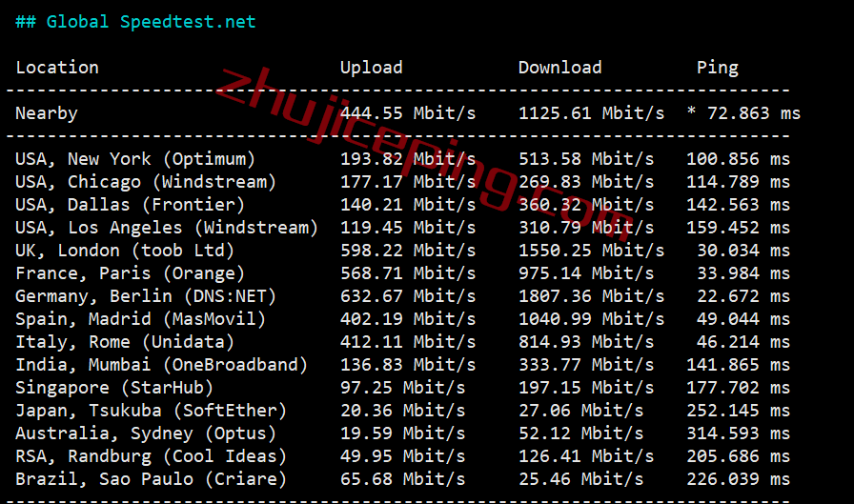Click Chicago ping 114.789 ms
This screenshot has height=504, width=854.
(x=738, y=182)
